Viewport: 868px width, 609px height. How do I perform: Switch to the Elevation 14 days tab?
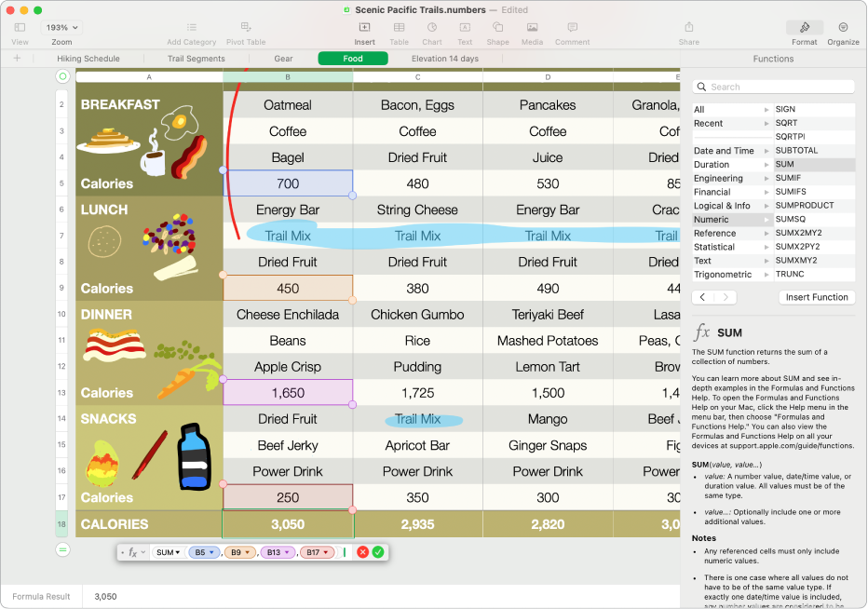[445, 59]
